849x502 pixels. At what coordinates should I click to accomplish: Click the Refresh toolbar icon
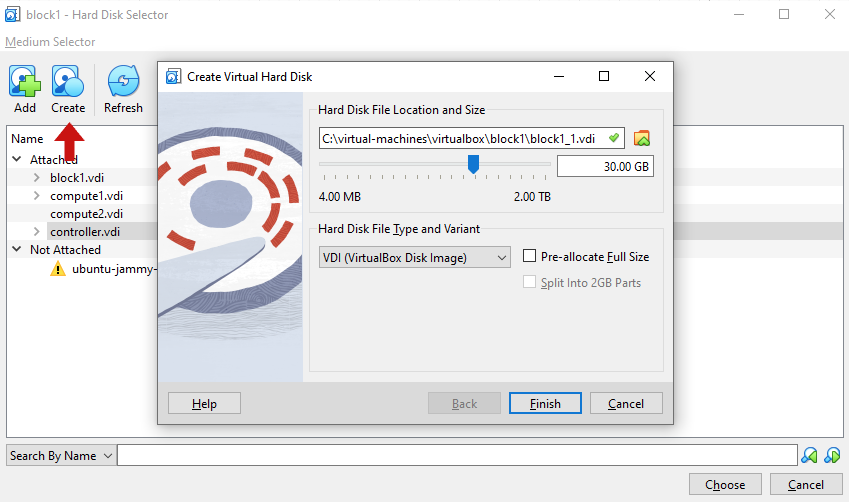point(123,82)
